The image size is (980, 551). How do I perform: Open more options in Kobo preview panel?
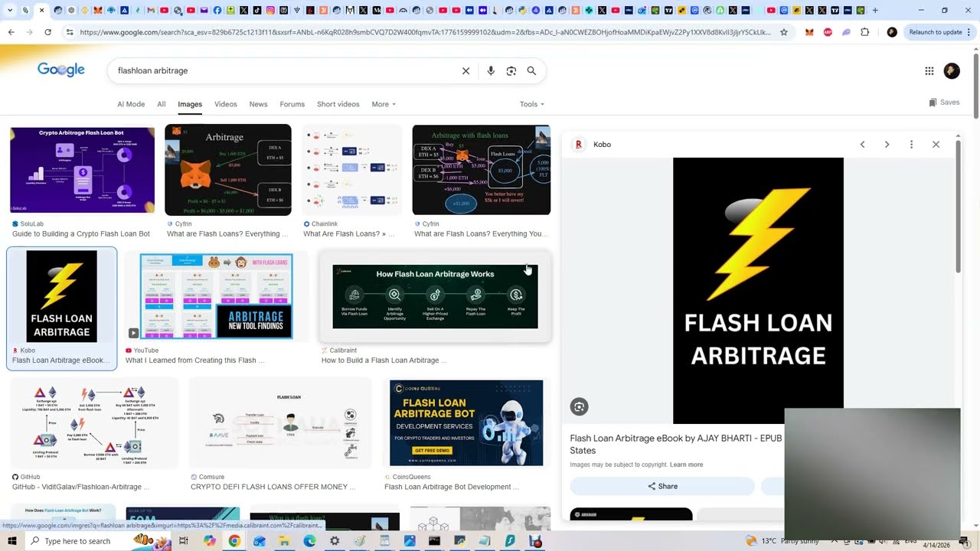coord(911,144)
